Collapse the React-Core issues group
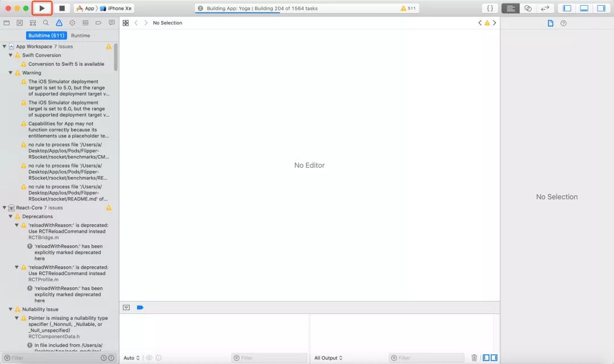The height and width of the screenshot is (364, 614). [x=5, y=208]
